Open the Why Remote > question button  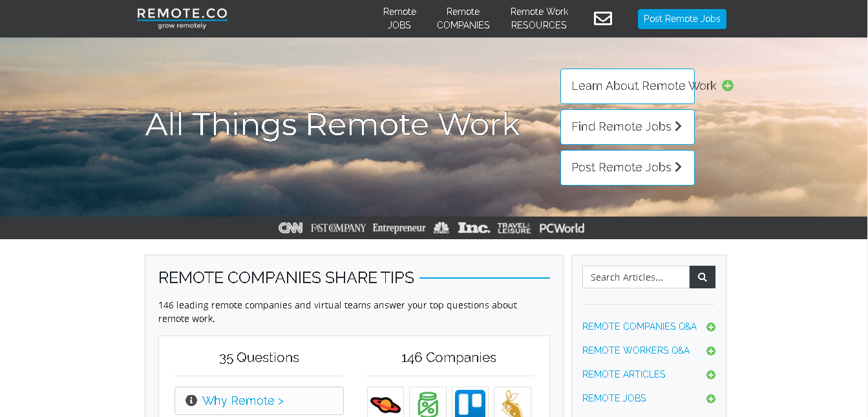click(x=259, y=401)
